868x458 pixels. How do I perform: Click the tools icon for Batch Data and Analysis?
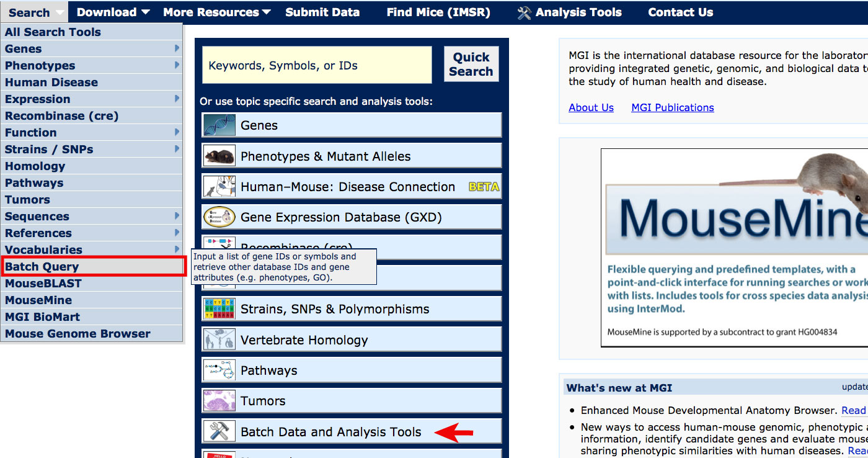[x=219, y=431]
